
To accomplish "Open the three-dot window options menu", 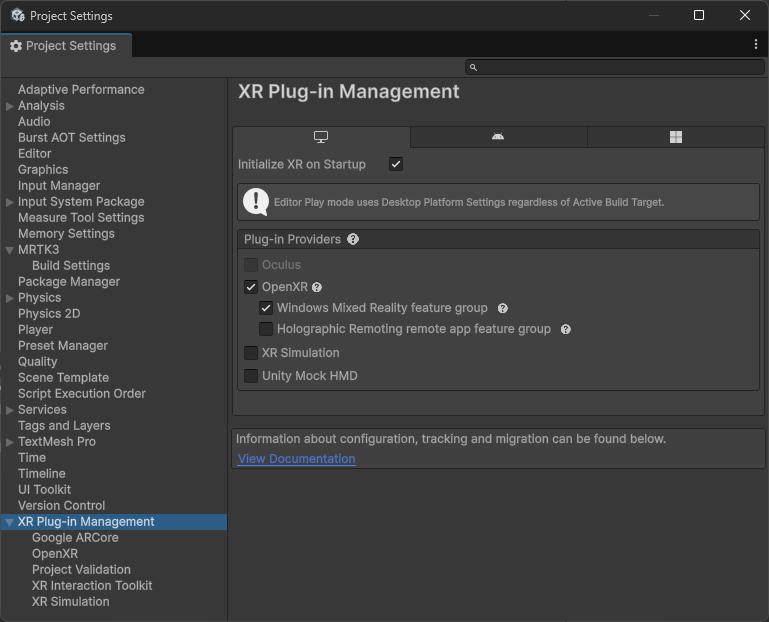I will tap(756, 45).
